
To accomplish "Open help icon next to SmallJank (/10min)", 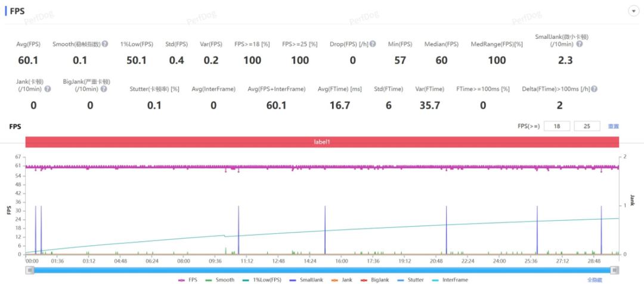I will [579, 44].
